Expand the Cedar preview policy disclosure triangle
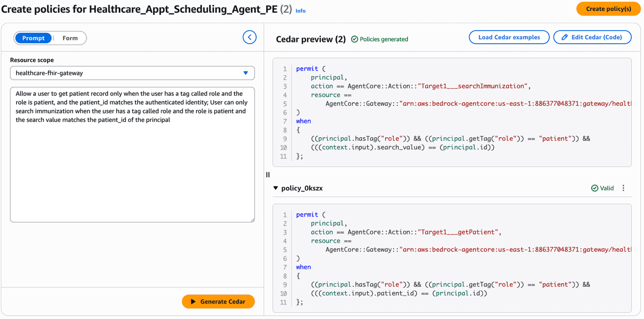The width and height of the screenshot is (644, 319). click(275, 188)
